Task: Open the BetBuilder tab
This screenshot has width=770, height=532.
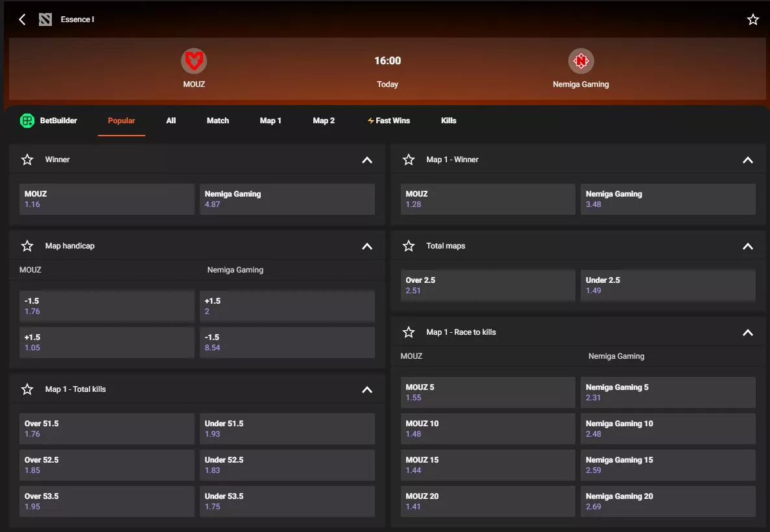Action: pos(49,121)
